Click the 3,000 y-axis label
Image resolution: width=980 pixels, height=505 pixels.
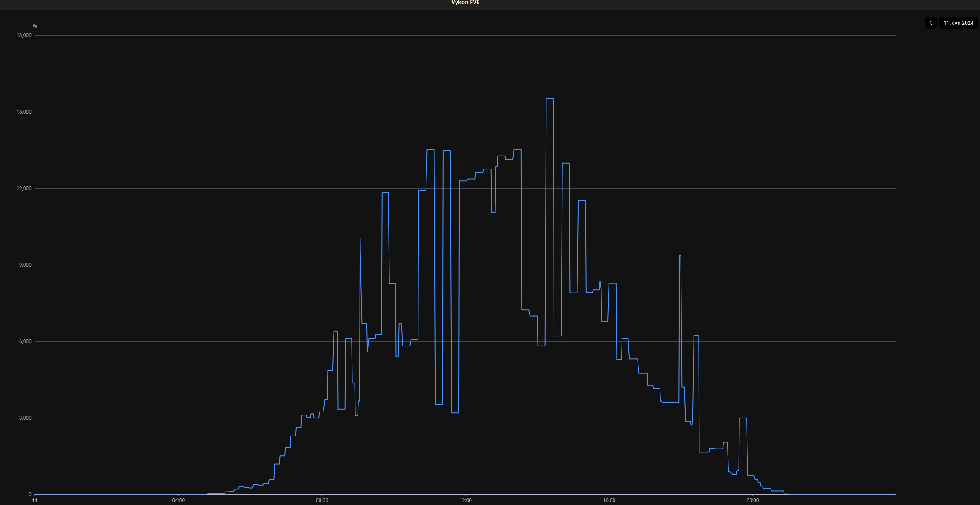click(25, 418)
